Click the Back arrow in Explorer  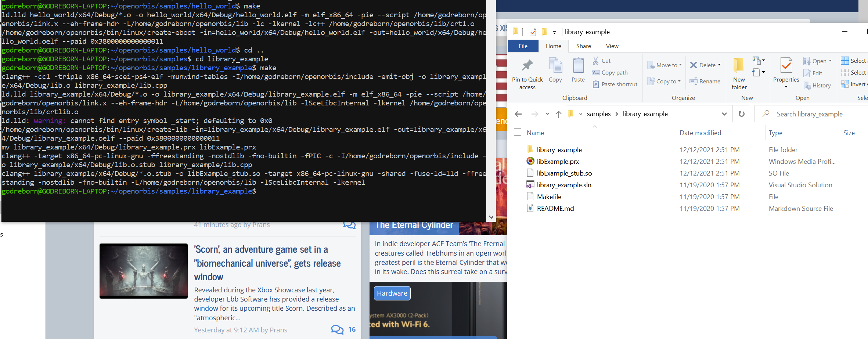[518, 114]
